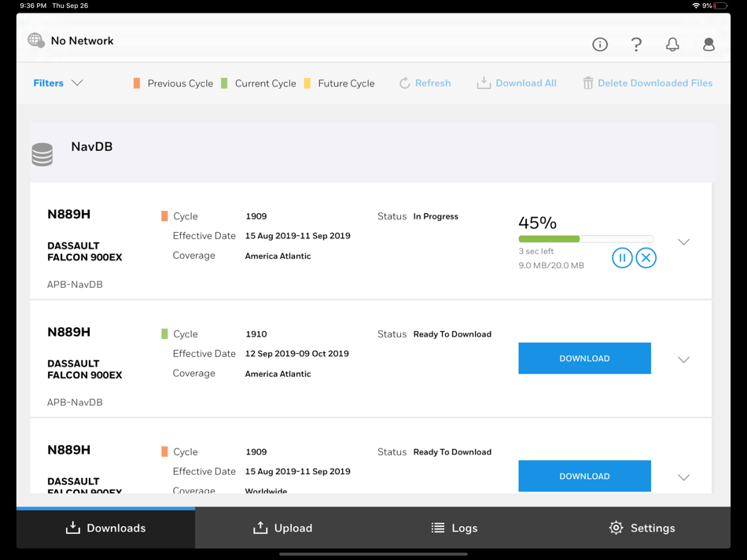Viewport: 747px width, 560px height.
Task: Click the orange swatch beside Cycle 1909 In Progress
Action: 164,216
